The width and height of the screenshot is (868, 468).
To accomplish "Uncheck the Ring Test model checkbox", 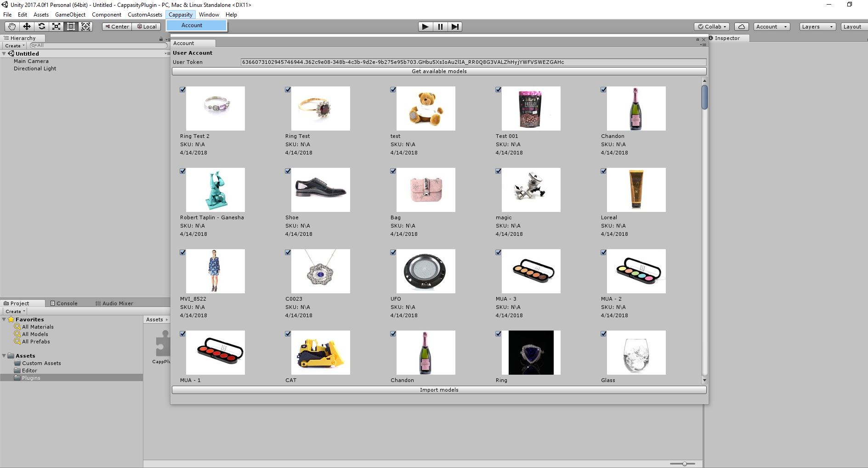I will [288, 90].
